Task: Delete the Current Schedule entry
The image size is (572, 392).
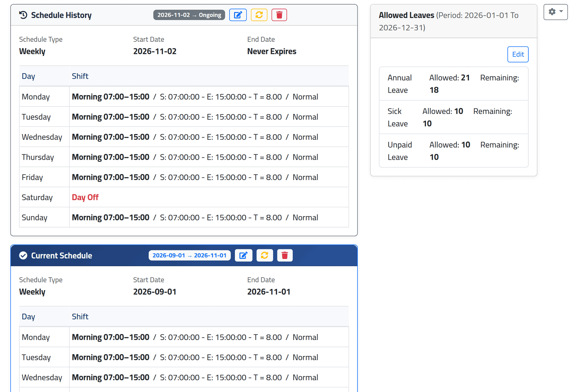Action: tap(285, 255)
